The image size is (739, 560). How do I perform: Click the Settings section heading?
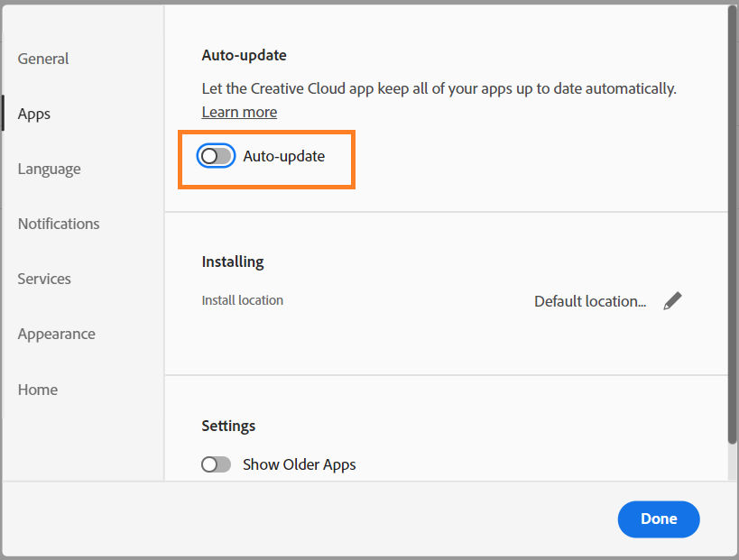click(x=228, y=426)
